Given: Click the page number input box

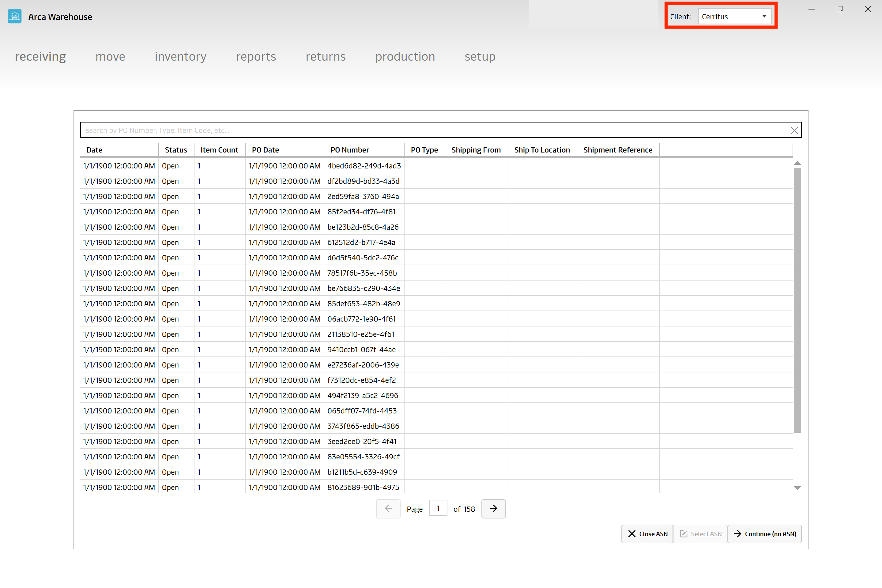Looking at the screenshot, I should pyautogui.click(x=438, y=508).
